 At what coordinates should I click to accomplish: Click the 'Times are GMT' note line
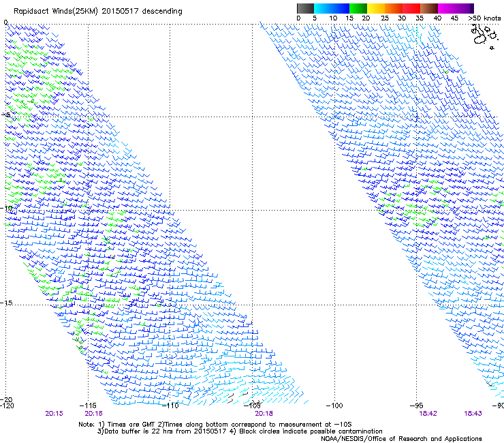pos(215,425)
